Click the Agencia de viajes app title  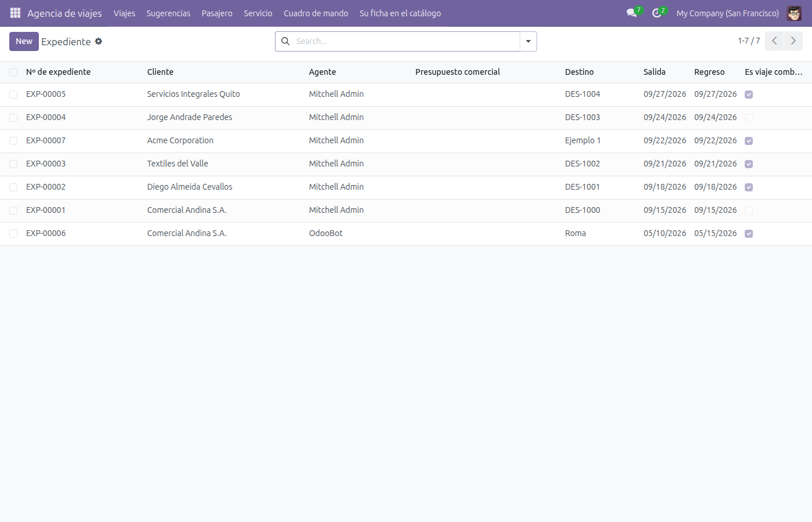64,13
